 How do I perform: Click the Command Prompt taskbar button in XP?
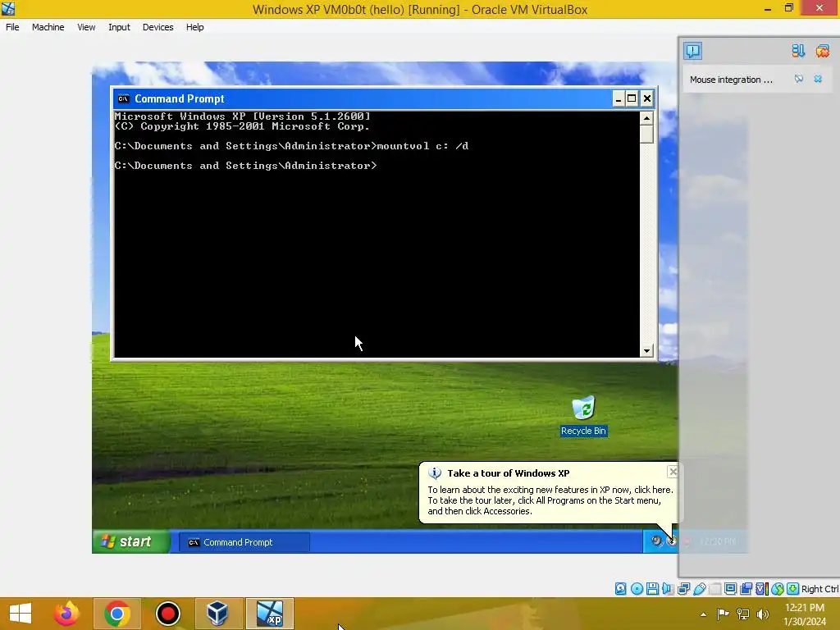tap(244, 542)
